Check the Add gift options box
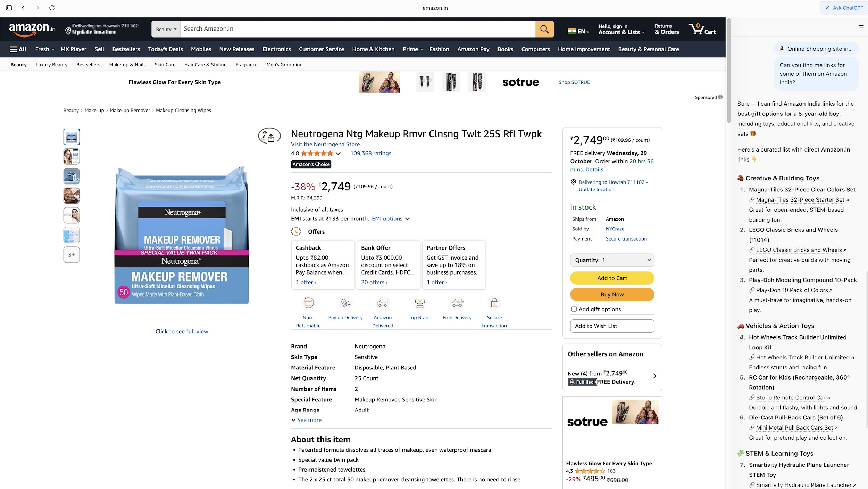The width and height of the screenshot is (868, 489). click(x=574, y=309)
